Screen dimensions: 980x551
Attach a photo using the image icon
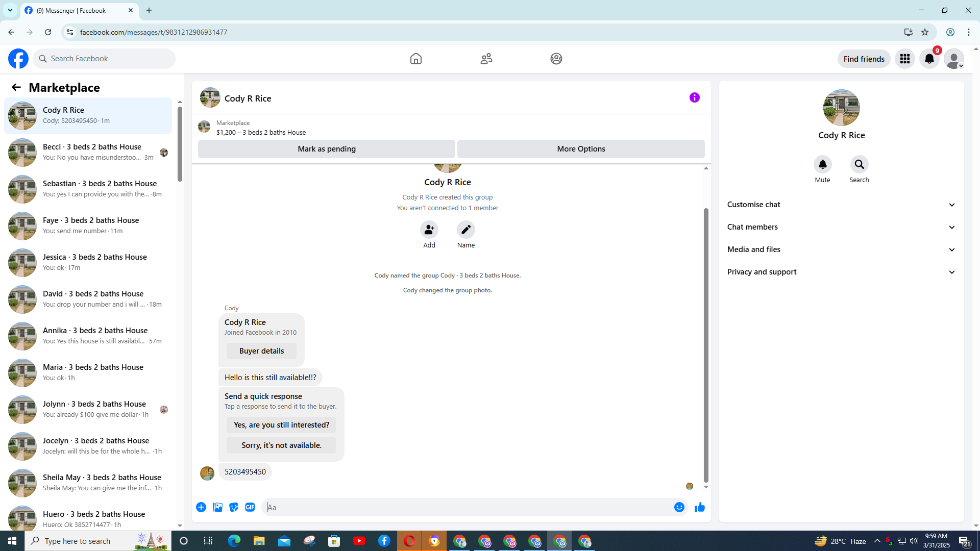(x=217, y=507)
